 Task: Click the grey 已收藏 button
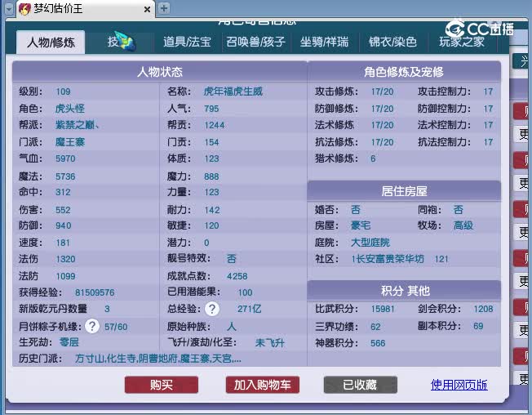361,385
